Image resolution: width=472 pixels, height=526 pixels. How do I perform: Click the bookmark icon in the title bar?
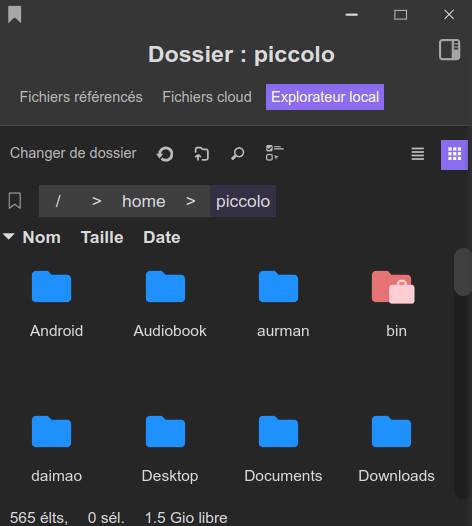(14, 15)
